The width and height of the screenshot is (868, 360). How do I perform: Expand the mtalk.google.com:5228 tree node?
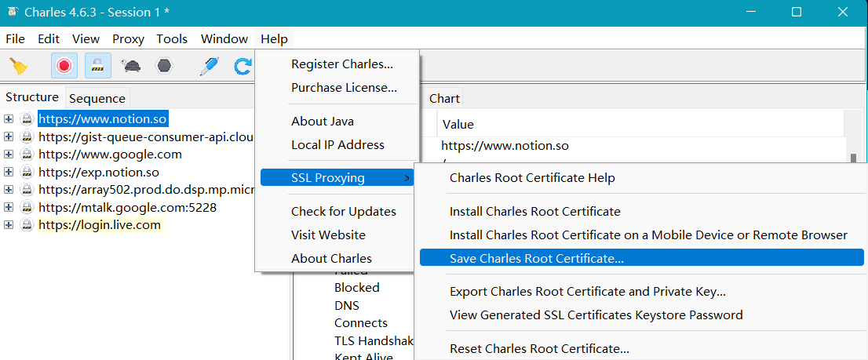coord(9,207)
